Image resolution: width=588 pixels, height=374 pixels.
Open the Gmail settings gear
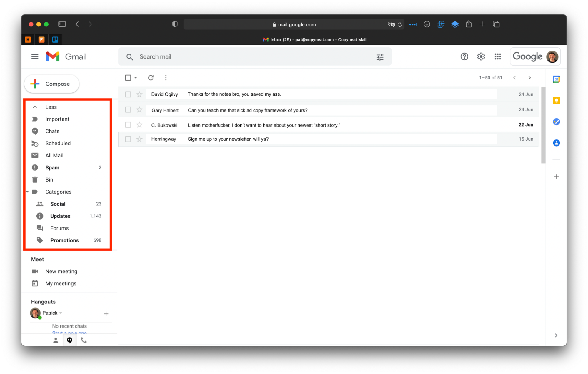tap(481, 56)
